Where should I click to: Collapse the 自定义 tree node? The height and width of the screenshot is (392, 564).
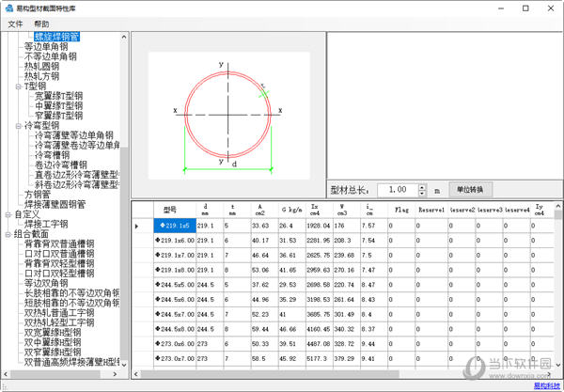pyautogui.click(x=8, y=214)
